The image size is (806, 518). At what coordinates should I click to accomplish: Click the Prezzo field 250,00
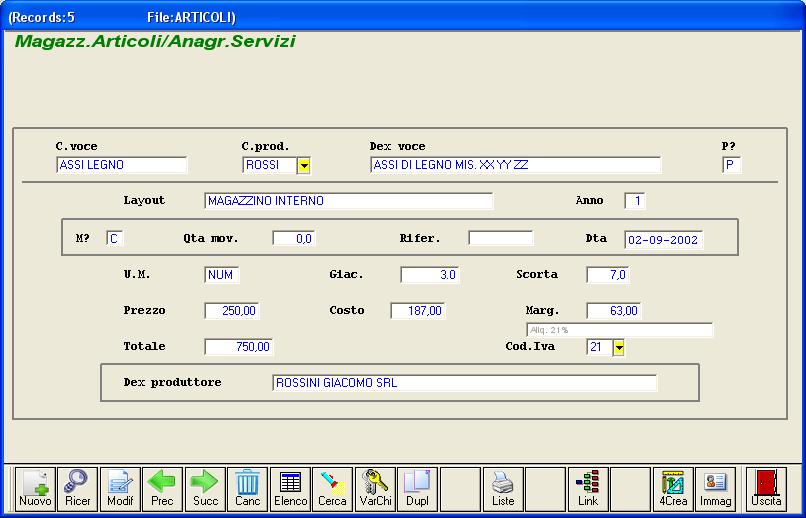[x=232, y=311]
